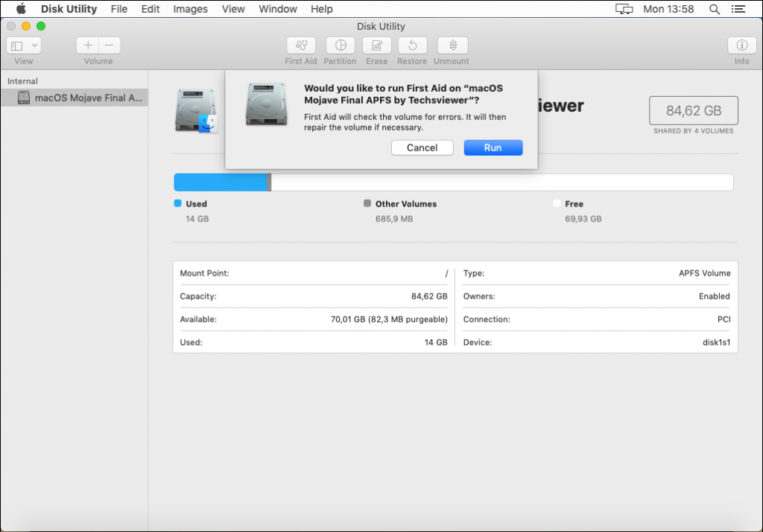Screen dimensions: 763x532
Task: Open the Edit menu
Action: 151,9
